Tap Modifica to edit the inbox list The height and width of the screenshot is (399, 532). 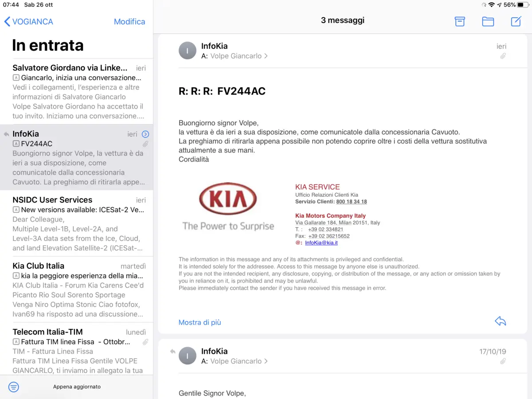click(x=129, y=21)
